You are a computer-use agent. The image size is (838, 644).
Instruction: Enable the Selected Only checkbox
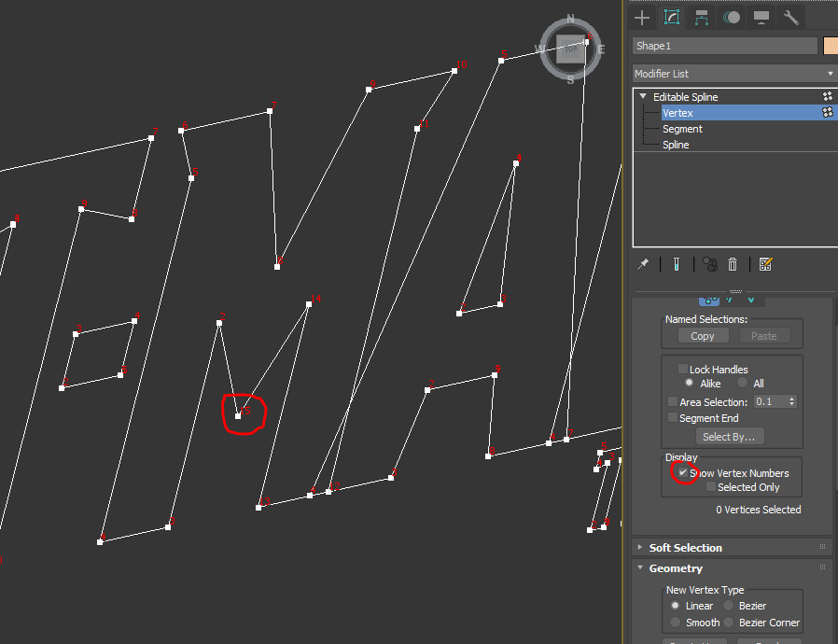click(x=711, y=486)
